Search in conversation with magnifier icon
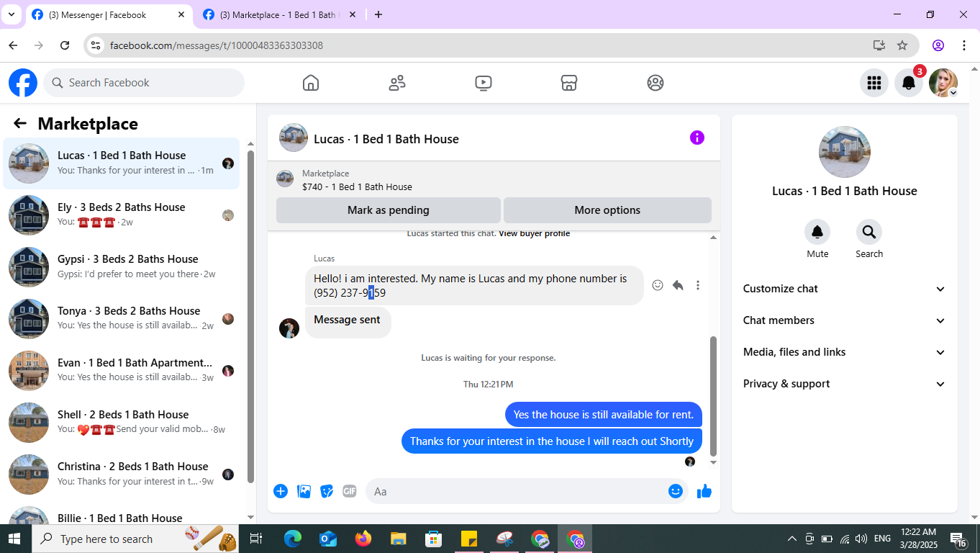This screenshot has height=553, width=980. coord(869,232)
